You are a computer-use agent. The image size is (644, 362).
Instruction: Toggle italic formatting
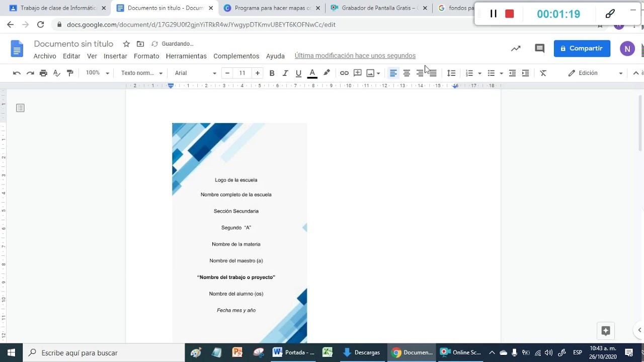tap(285, 73)
